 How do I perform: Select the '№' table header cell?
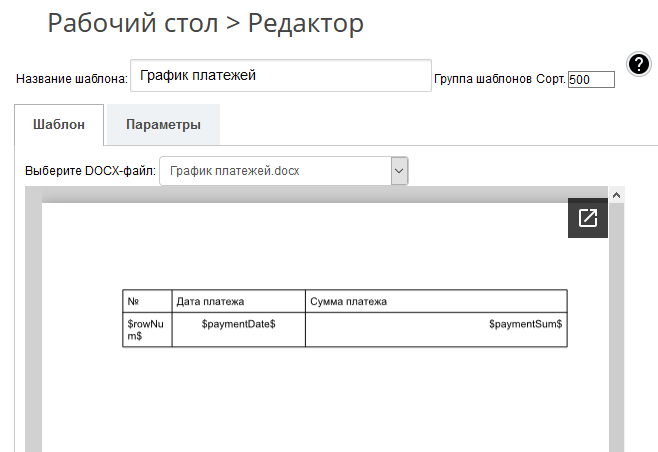[147, 301]
